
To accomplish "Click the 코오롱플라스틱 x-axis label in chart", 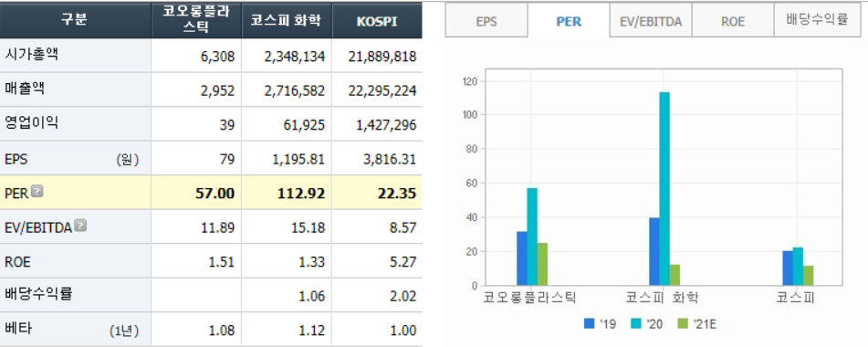I will (529, 298).
